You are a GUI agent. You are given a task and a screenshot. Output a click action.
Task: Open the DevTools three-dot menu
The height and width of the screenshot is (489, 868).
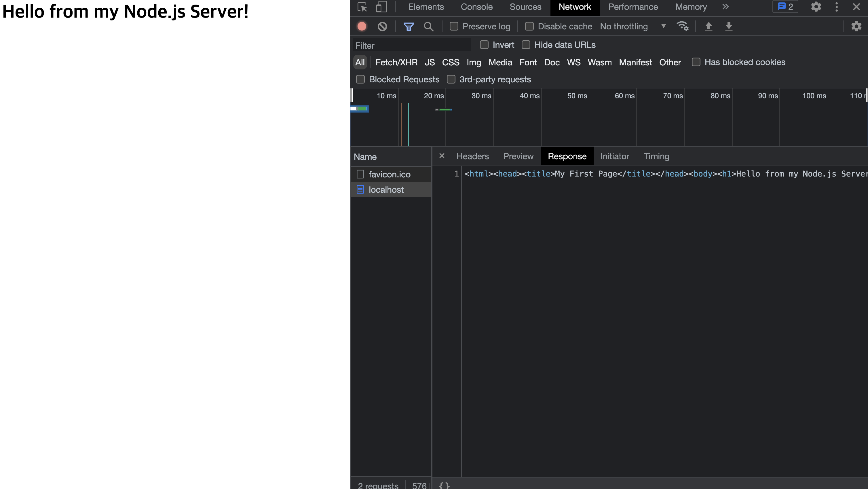pos(836,7)
